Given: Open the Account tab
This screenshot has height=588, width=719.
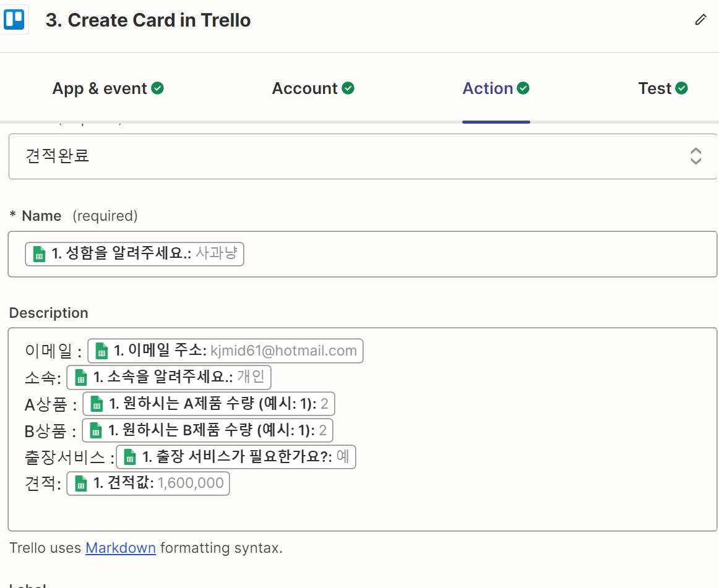Looking at the screenshot, I should tap(305, 88).
